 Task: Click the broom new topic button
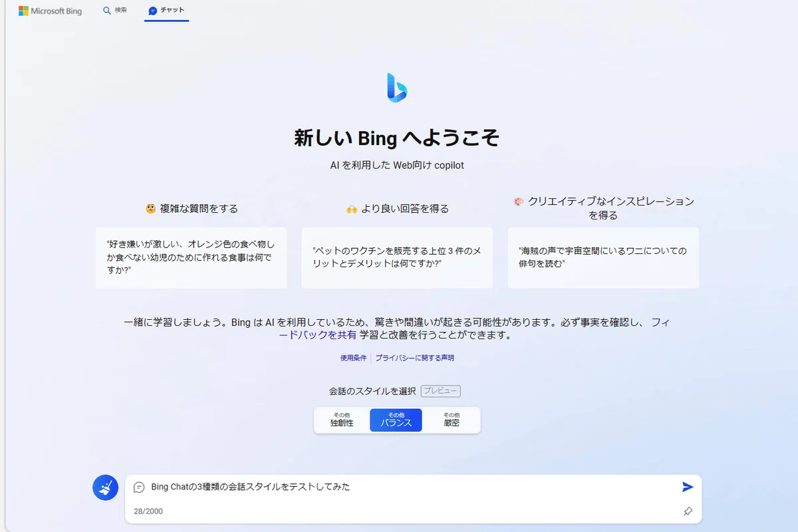(105, 487)
